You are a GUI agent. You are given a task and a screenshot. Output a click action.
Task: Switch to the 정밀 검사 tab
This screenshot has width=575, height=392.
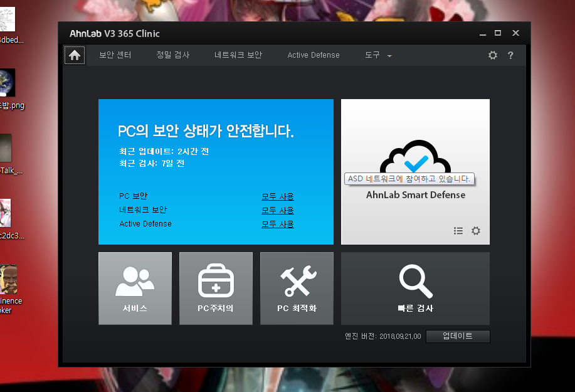(x=172, y=55)
